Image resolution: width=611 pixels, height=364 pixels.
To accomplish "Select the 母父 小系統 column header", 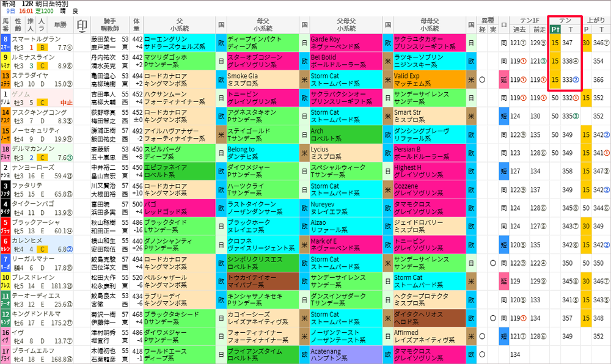I will coord(263,25).
